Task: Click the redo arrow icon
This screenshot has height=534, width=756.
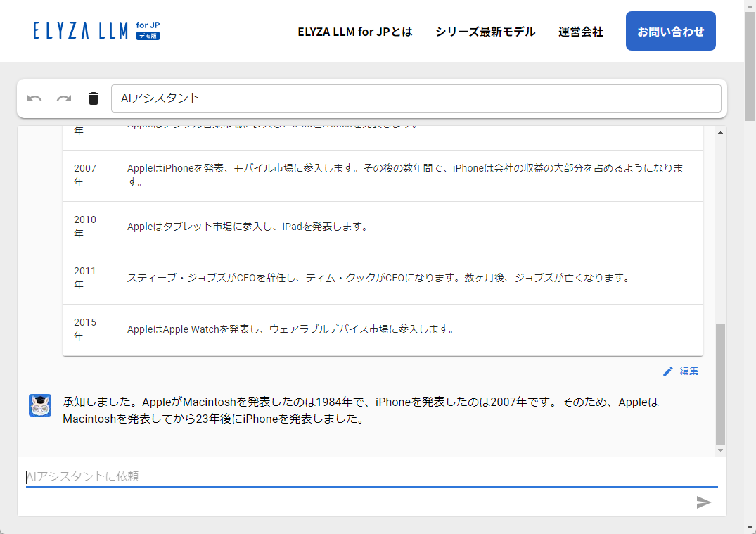Action: point(64,98)
